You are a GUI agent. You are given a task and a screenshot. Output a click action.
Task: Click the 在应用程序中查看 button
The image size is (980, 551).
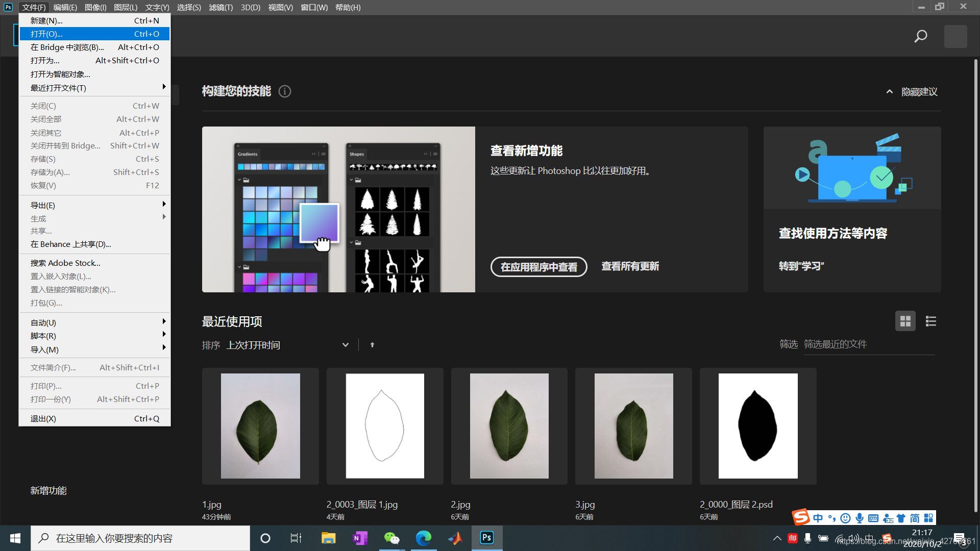click(x=538, y=267)
